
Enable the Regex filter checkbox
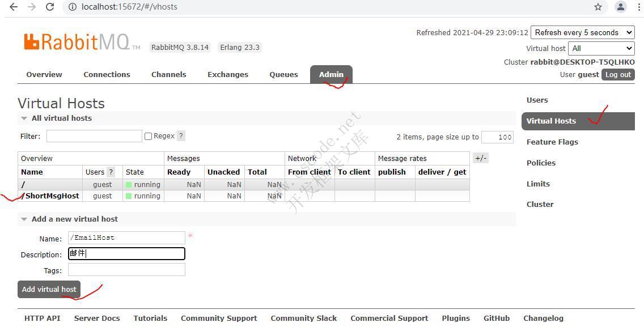point(148,136)
